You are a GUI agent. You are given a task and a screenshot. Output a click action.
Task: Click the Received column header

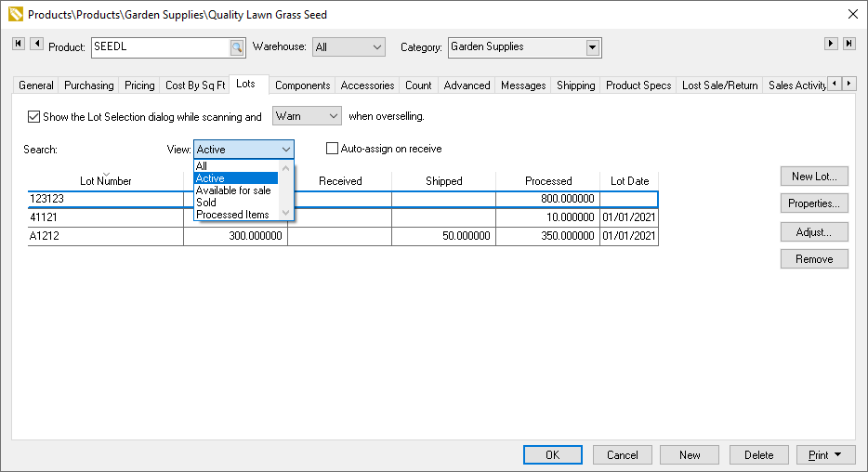(x=340, y=181)
